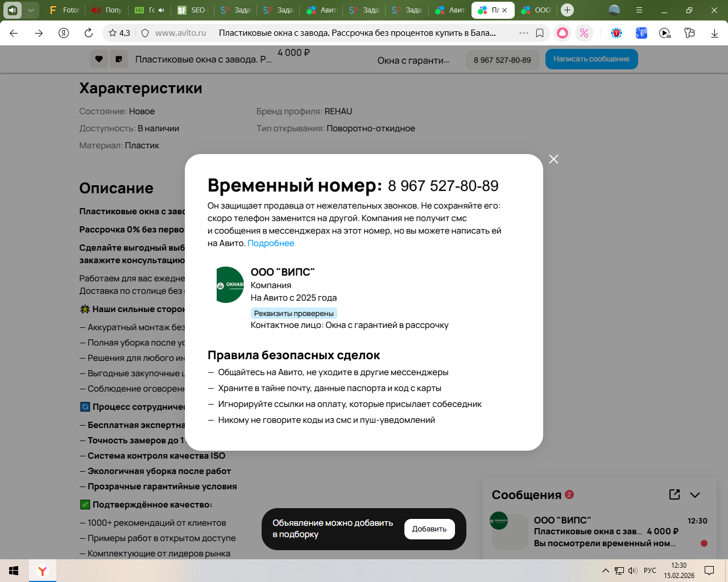This screenshot has width=728, height=582.
Task: Open the browser main menu
Action: pos(639,10)
